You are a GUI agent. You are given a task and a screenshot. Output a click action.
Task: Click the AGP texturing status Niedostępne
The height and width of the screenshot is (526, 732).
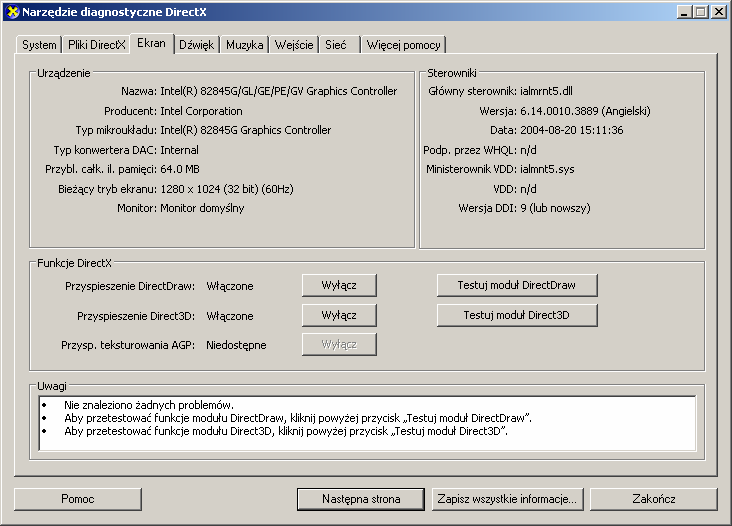(236, 345)
